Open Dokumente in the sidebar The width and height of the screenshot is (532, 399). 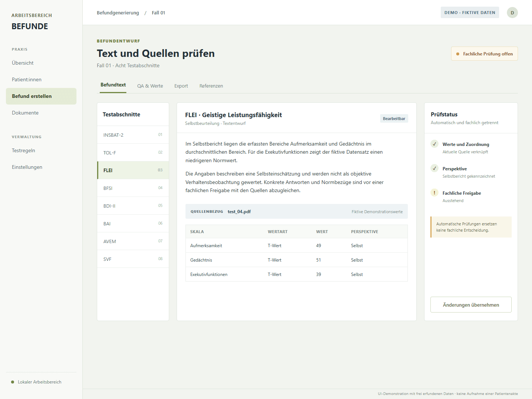click(x=41, y=113)
